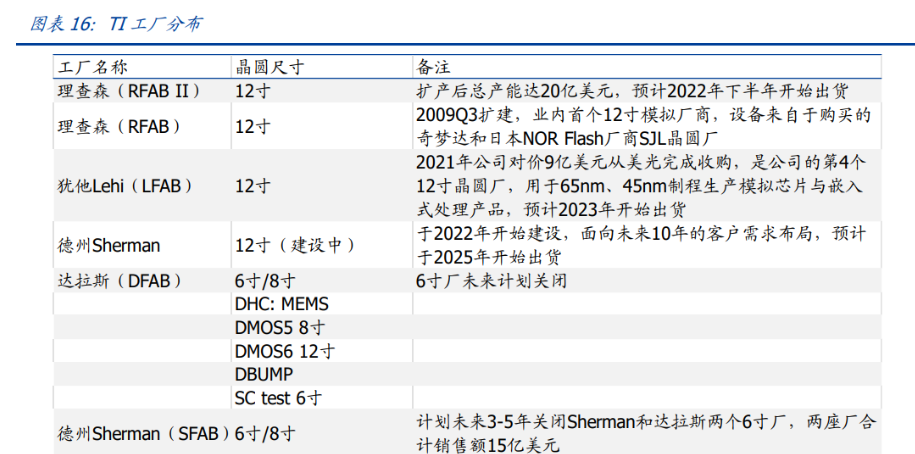Screen dimensions: 915x454
Task: Click the 12寸 cell in the 理查森（RFAB）row
Action: [x=253, y=127]
